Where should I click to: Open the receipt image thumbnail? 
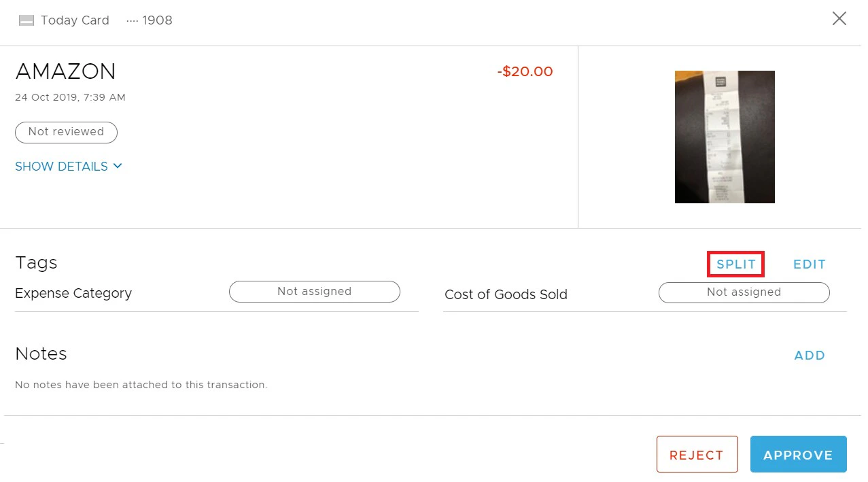click(724, 136)
